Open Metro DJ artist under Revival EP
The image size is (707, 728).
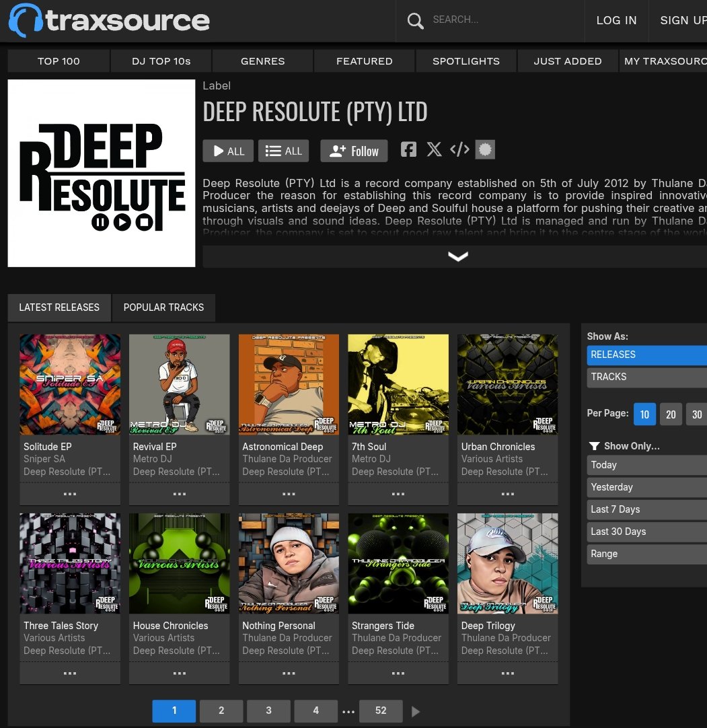(x=152, y=459)
